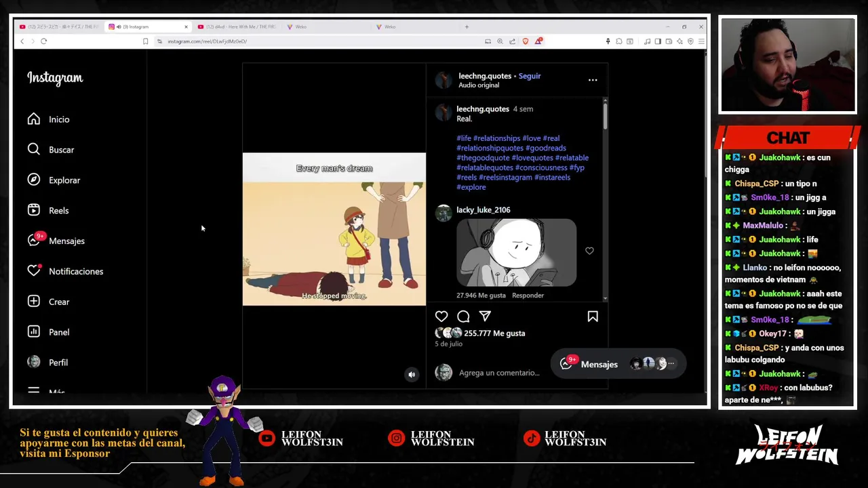Click comment bubble icon under reel
Screen dimensions: 868x488
pyautogui.click(x=463, y=317)
